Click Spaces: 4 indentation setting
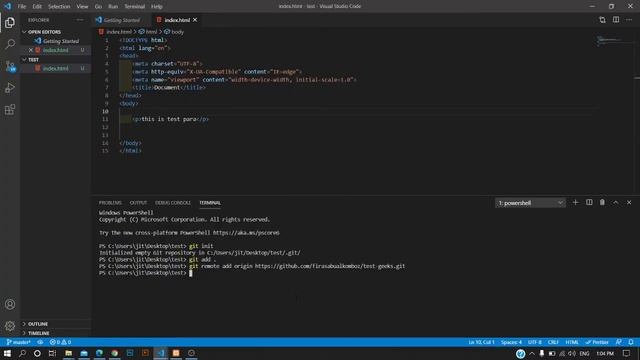 click(x=511, y=342)
